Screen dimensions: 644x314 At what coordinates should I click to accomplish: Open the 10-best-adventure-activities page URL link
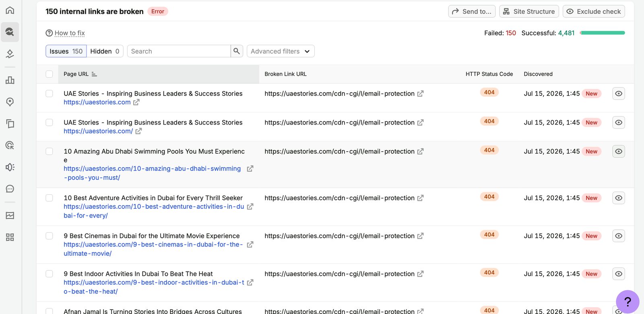(x=154, y=211)
